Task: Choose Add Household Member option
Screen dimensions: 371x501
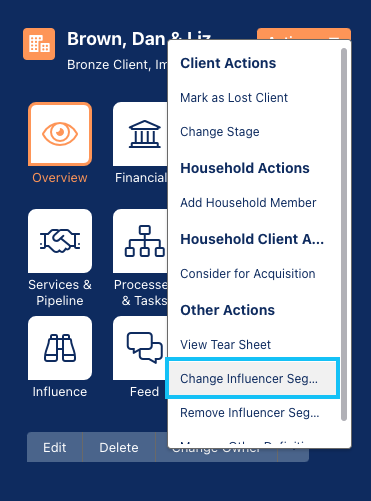Action: point(248,203)
